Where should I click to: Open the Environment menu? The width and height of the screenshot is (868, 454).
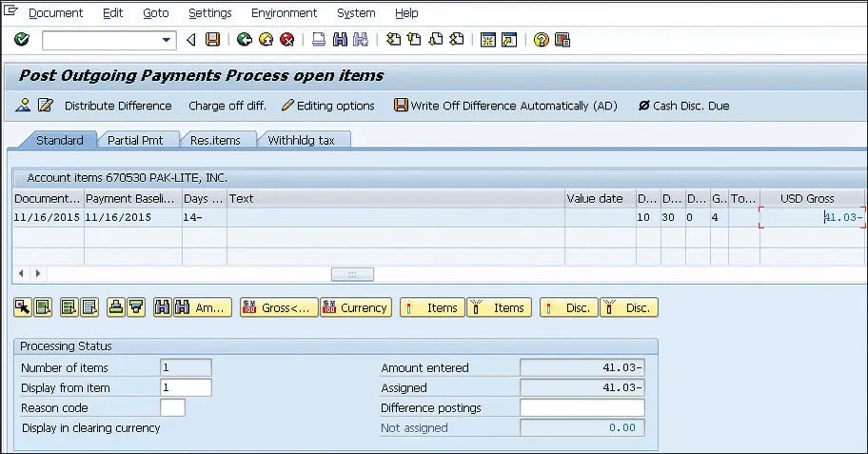click(284, 13)
